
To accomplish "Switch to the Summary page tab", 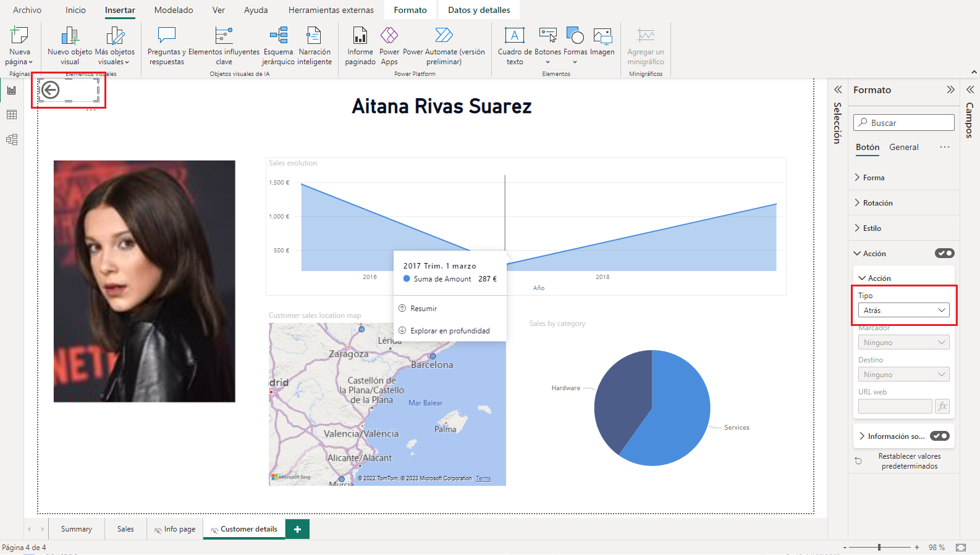I will tap(77, 529).
